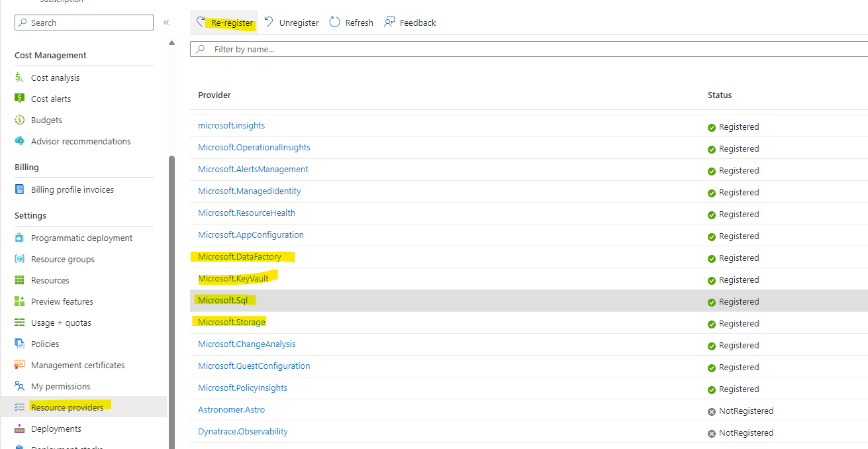Click NotRegistered status for Astronomer.Astro
868x449 pixels.
(740, 411)
